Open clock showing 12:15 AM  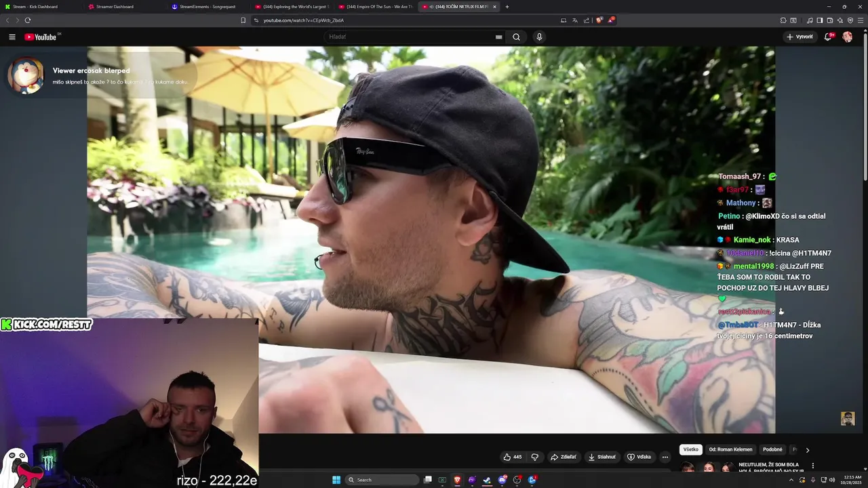(x=852, y=480)
